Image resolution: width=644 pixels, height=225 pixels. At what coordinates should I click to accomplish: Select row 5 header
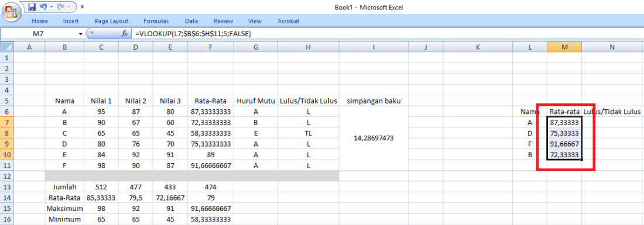(6, 101)
